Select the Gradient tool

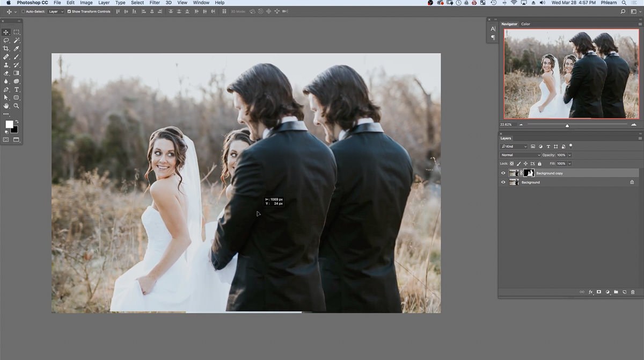coord(17,73)
